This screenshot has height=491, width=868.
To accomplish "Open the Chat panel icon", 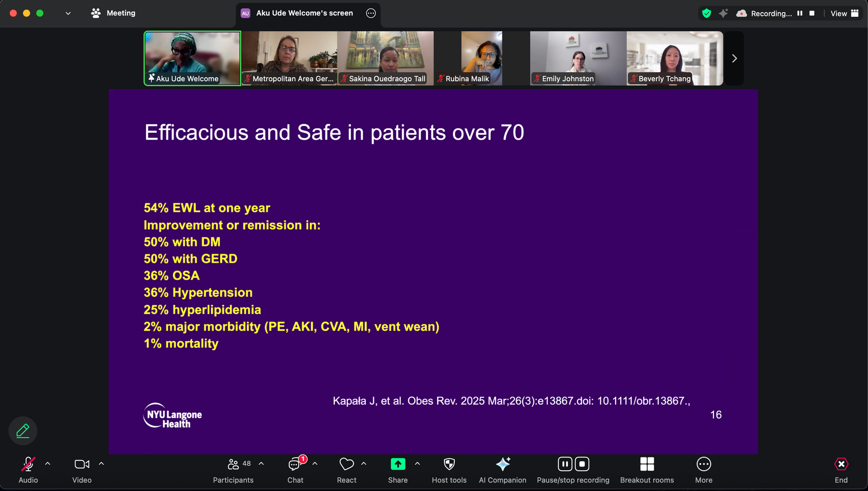I will click(x=295, y=464).
